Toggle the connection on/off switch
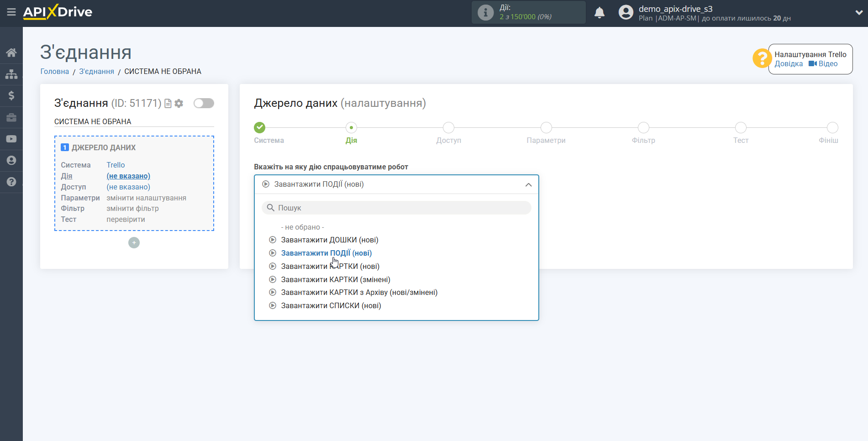 click(204, 103)
